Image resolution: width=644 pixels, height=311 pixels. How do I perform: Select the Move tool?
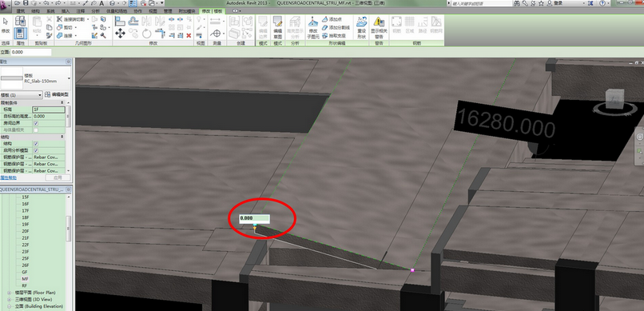[120, 34]
